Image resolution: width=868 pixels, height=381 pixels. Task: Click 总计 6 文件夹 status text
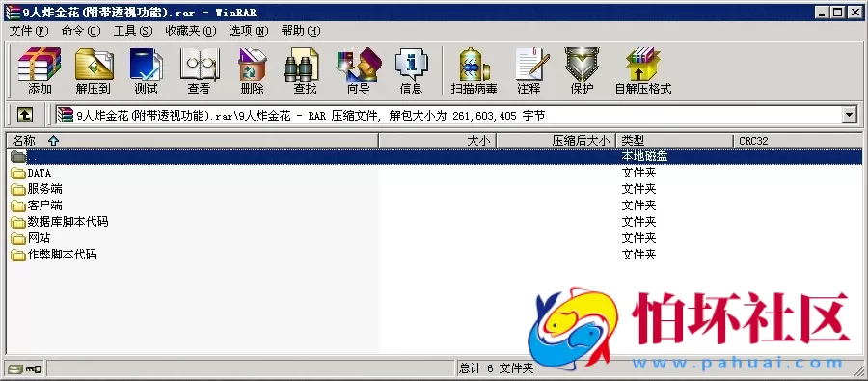496,368
